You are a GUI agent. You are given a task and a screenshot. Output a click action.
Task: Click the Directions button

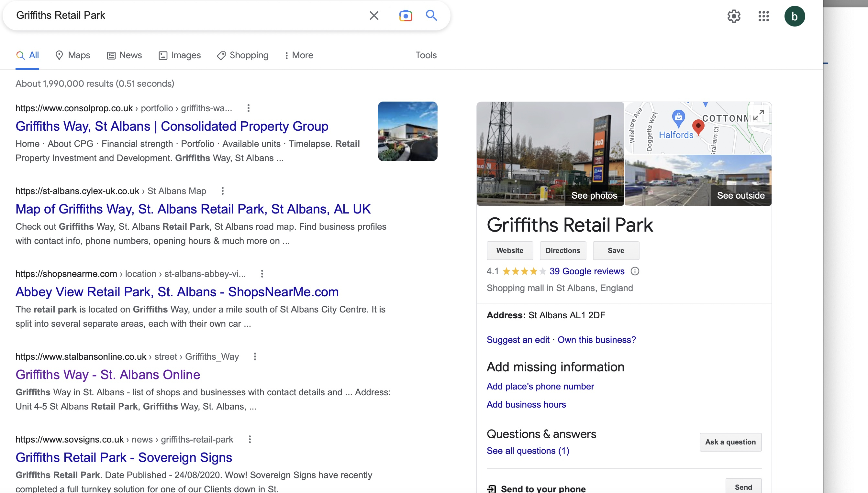coord(562,251)
